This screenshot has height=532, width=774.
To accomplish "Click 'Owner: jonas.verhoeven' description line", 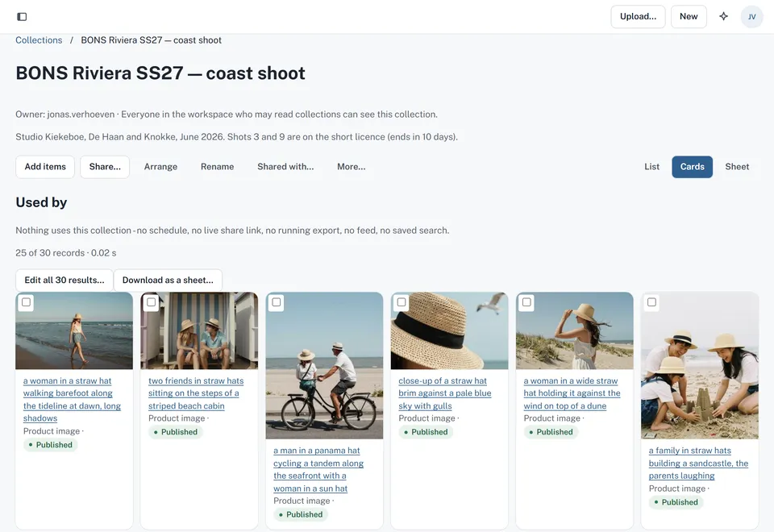I will (x=227, y=114).
